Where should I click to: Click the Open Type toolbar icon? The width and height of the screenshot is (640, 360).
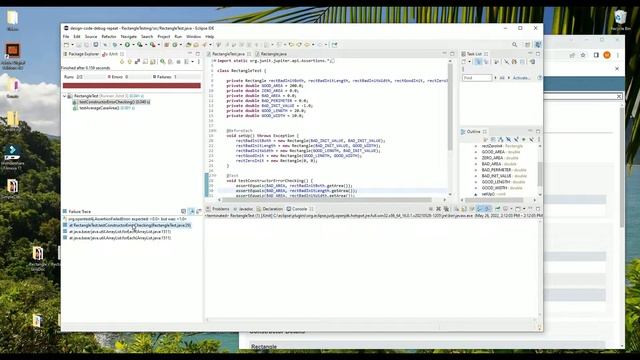tap(188, 44)
